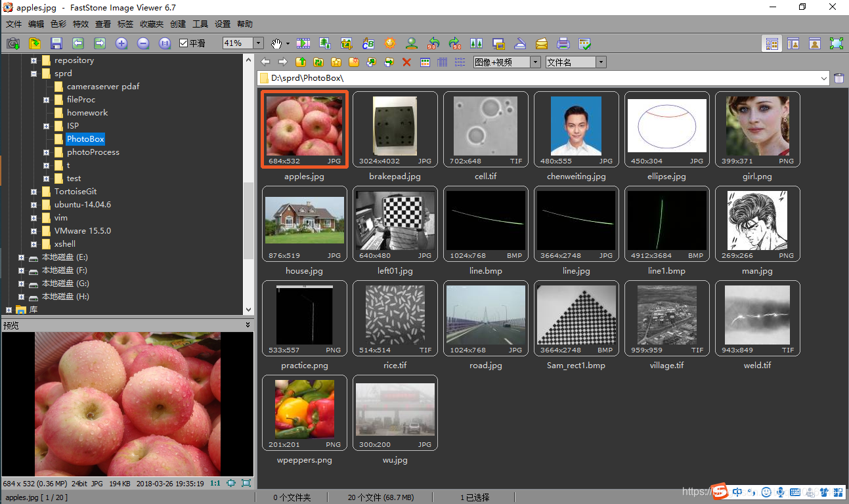Screen dimensions: 849x504
Task: Click the acquire-from-camera icon in the toolbar
Action: pyautogui.click(x=12, y=43)
